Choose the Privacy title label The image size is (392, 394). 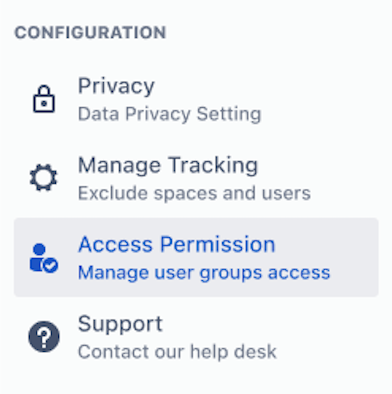click(116, 86)
